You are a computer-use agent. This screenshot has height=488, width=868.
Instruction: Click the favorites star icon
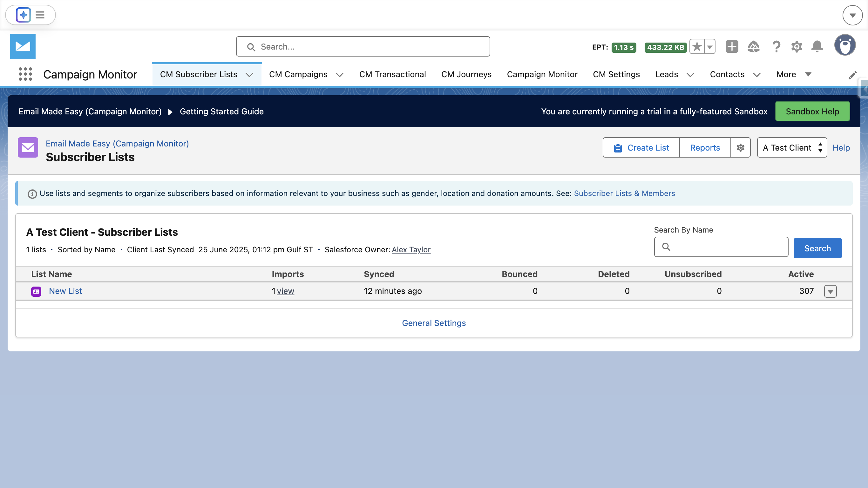[697, 46]
